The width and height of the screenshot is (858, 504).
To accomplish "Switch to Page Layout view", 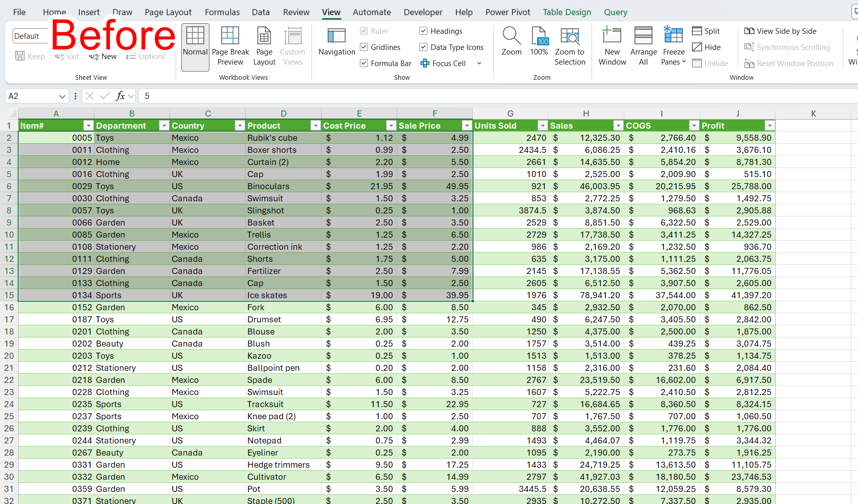I will [x=264, y=47].
